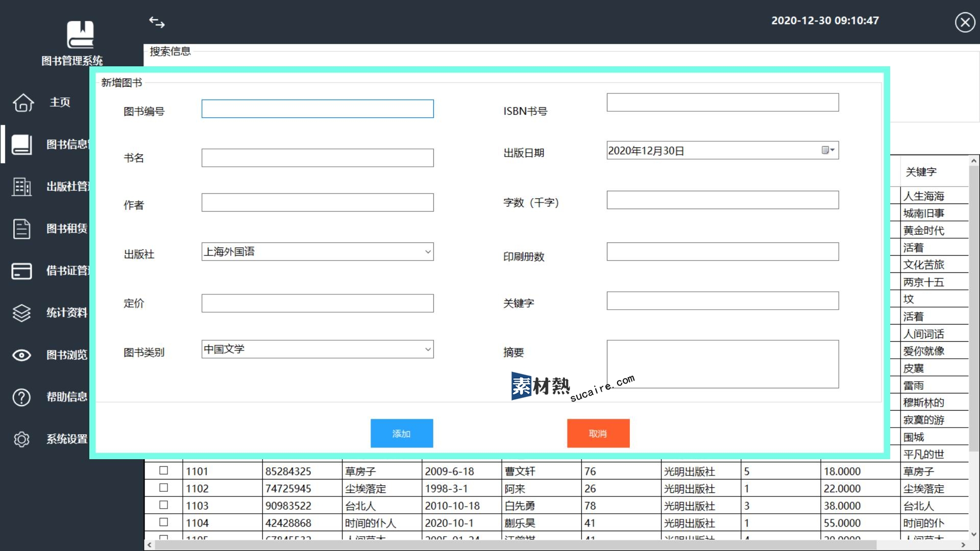The width and height of the screenshot is (980, 551).
Task: Click the vertical scrollbar down arrow of table
Action: click(974, 534)
